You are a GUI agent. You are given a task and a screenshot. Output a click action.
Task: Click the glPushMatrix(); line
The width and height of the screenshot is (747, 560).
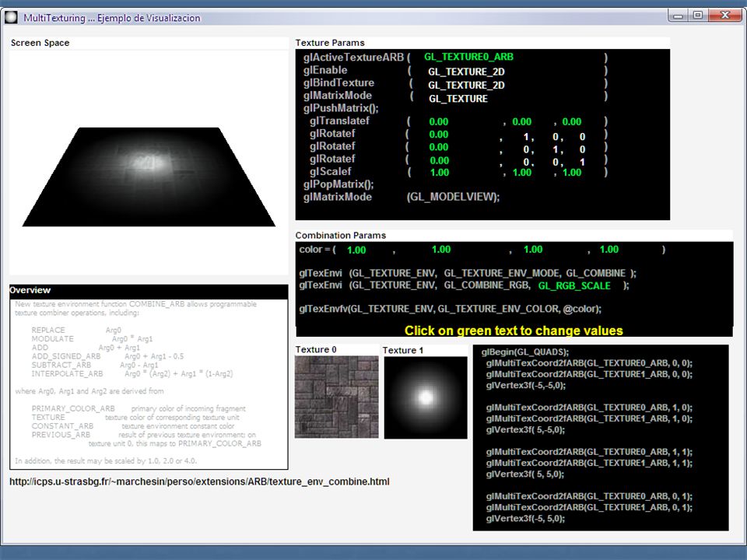[341, 108]
